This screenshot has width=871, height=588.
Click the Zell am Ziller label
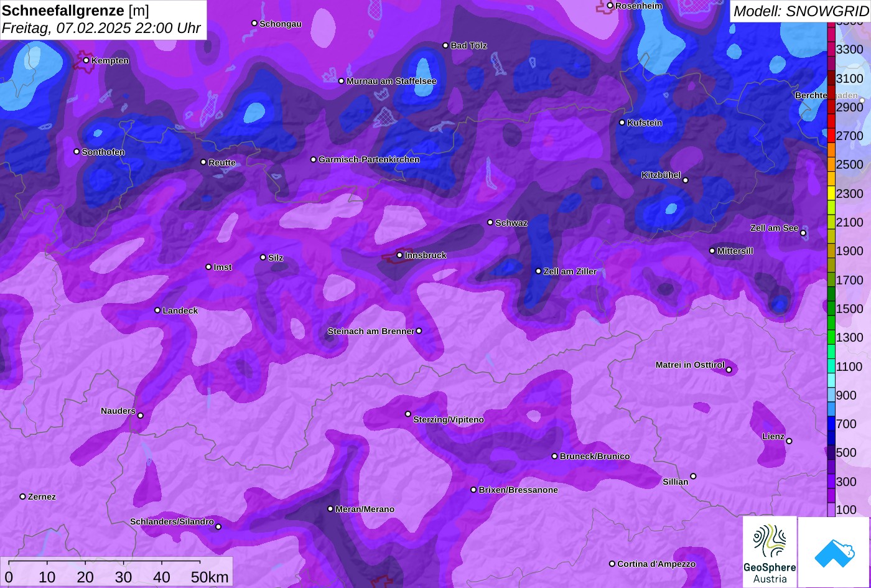tap(570, 272)
